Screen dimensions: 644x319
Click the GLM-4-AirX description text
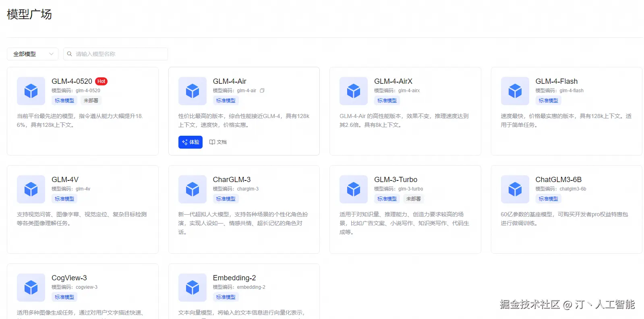coord(404,120)
